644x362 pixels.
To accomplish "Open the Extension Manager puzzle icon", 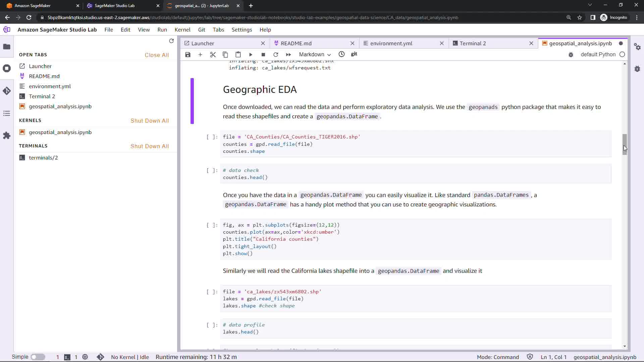I will [x=7, y=135].
